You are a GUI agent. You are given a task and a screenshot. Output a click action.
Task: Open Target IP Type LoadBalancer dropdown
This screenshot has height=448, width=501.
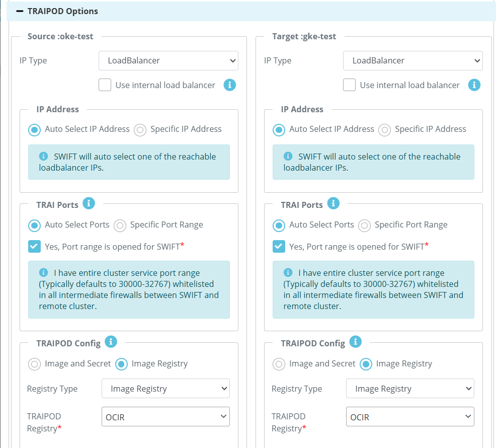(413, 61)
